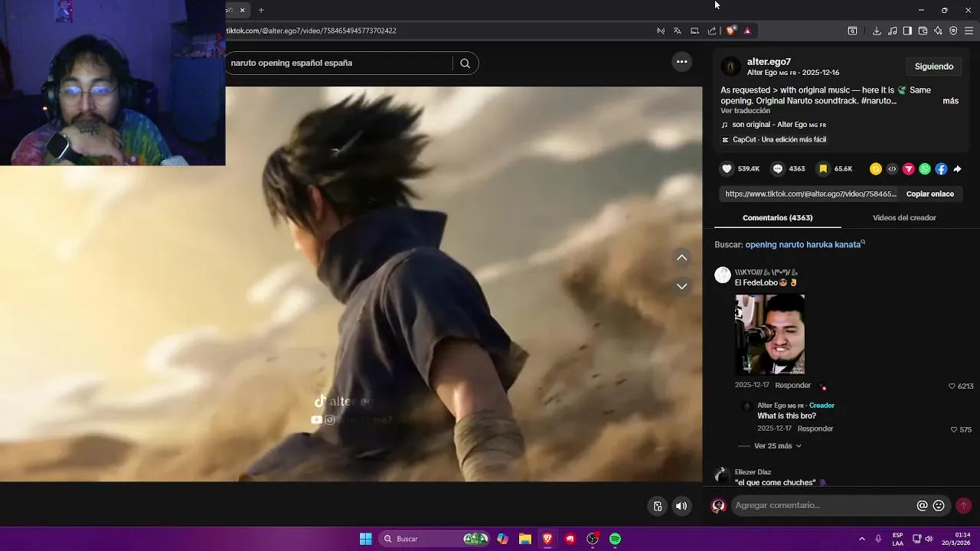Open the emoji picker in comment box
Image resolution: width=980 pixels, height=551 pixels.
point(939,506)
